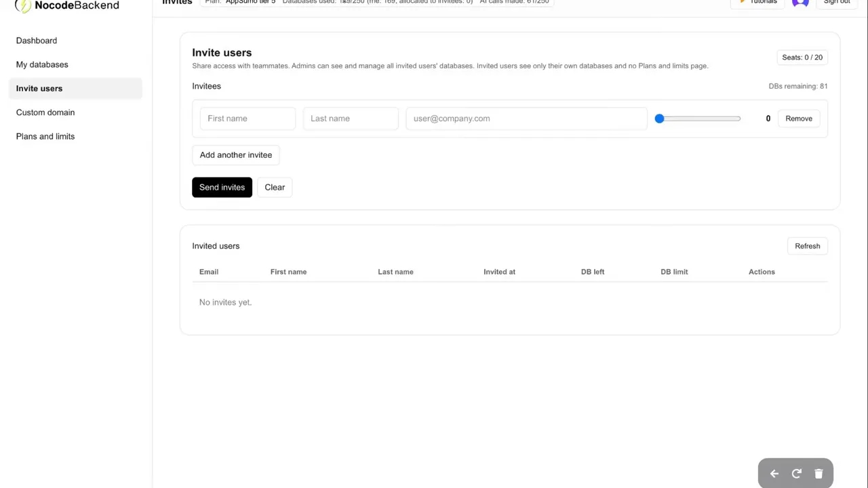Open My databases in the sidebar
The width and height of the screenshot is (868, 488).
42,64
